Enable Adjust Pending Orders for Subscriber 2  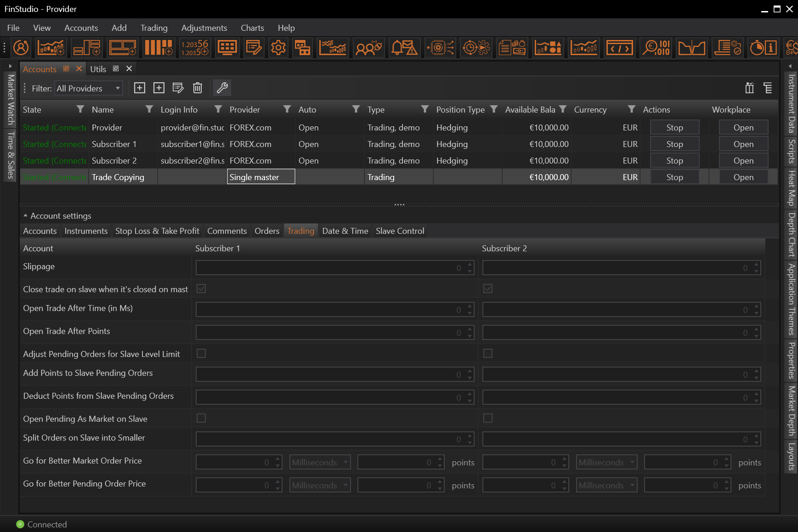(x=488, y=353)
